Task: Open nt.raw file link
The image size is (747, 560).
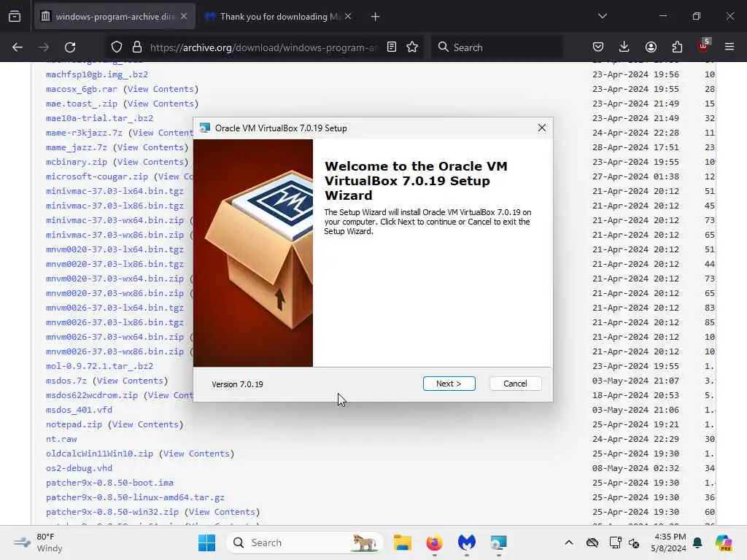Action: point(61,439)
